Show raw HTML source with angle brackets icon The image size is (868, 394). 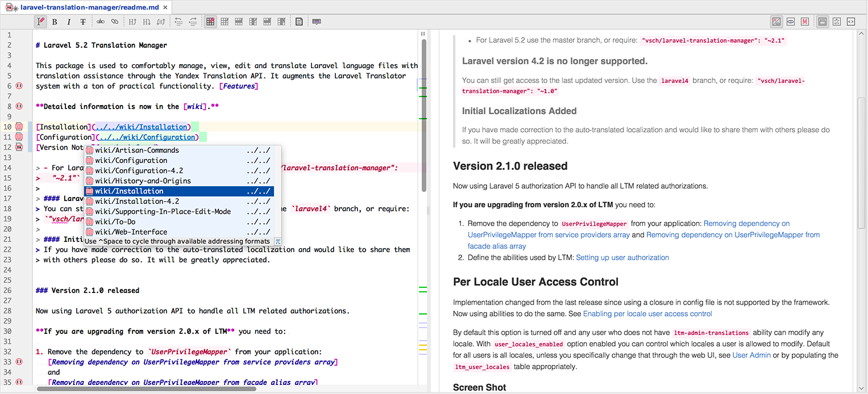tap(851, 22)
